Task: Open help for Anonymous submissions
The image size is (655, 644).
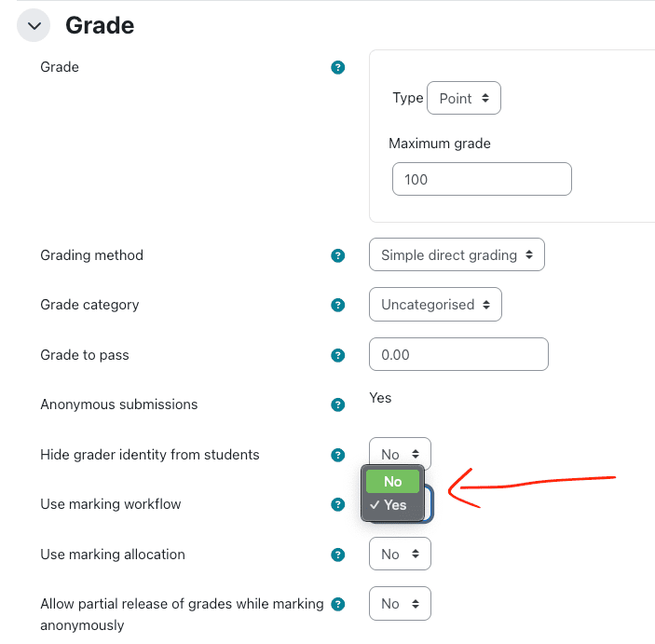Action: [x=338, y=404]
